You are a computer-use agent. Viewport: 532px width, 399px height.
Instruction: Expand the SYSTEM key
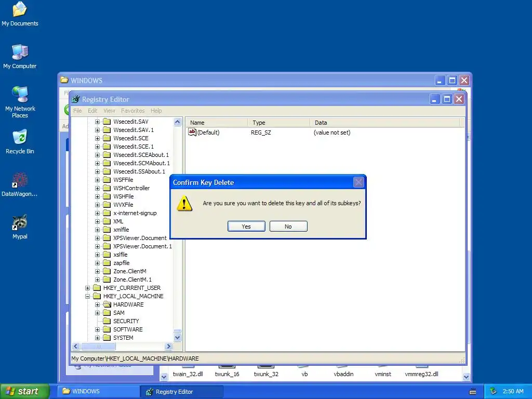[x=97, y=338]
